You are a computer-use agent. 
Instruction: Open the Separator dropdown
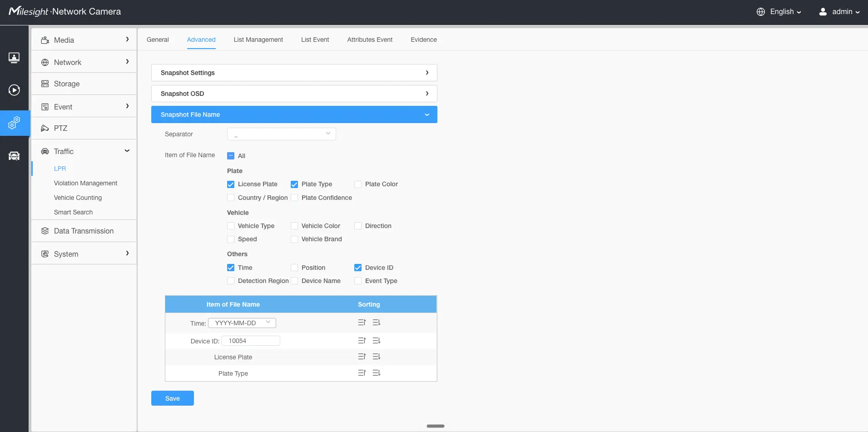282,134
